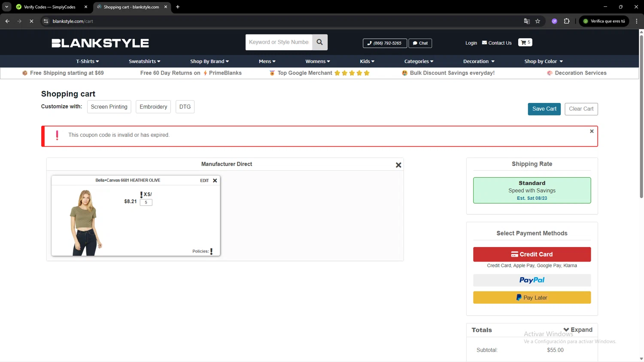Open a new browser tab

point(178,7)
